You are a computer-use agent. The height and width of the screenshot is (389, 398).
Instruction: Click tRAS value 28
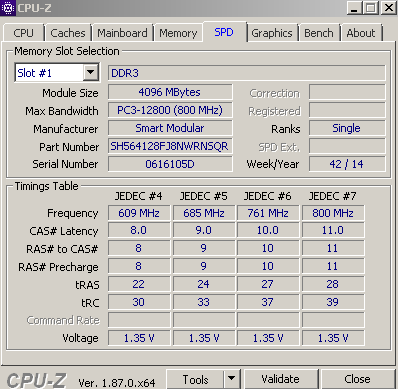point(333,284)
